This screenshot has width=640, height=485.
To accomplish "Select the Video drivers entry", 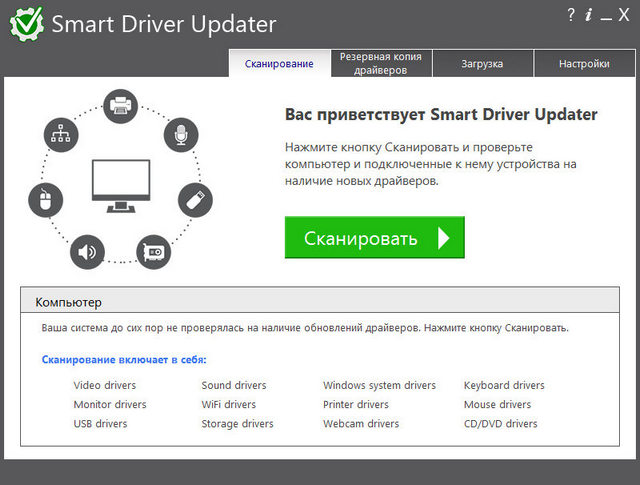I will 105,385.
